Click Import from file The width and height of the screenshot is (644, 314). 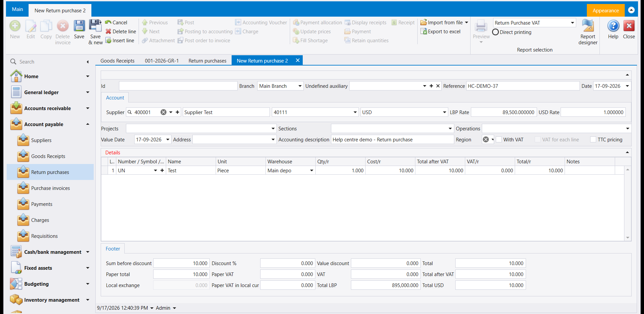click(x=442, y=23)
